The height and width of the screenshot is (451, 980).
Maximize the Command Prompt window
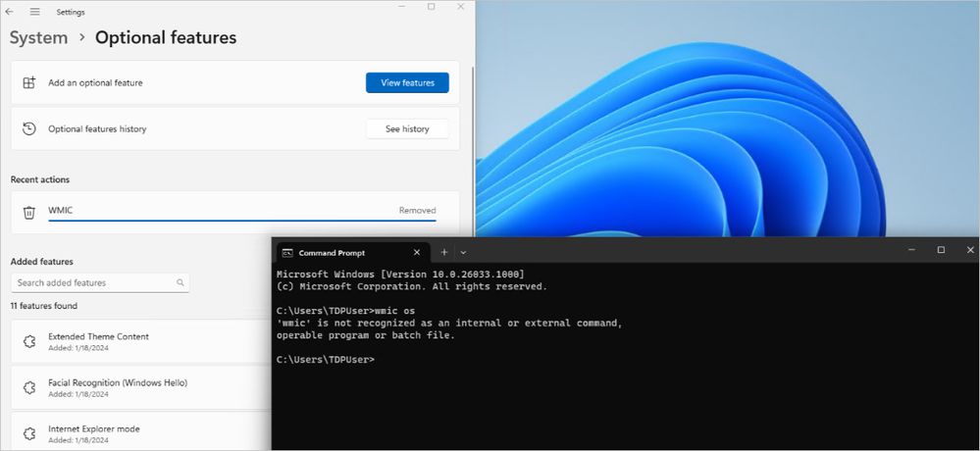click(x=941, y=250)
